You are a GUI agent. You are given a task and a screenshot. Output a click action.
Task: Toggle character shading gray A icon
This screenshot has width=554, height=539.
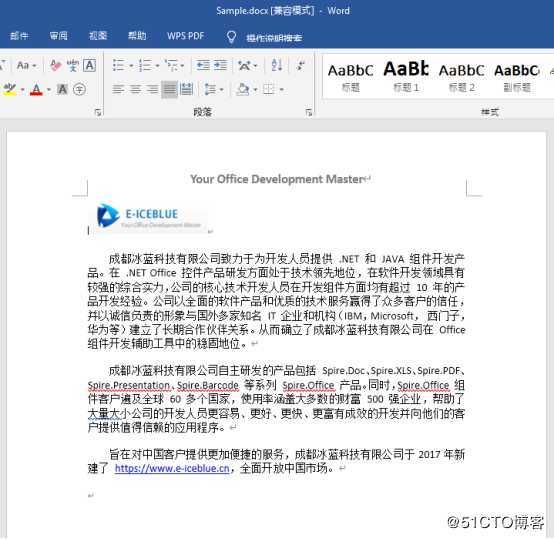(x=62, y=89)
